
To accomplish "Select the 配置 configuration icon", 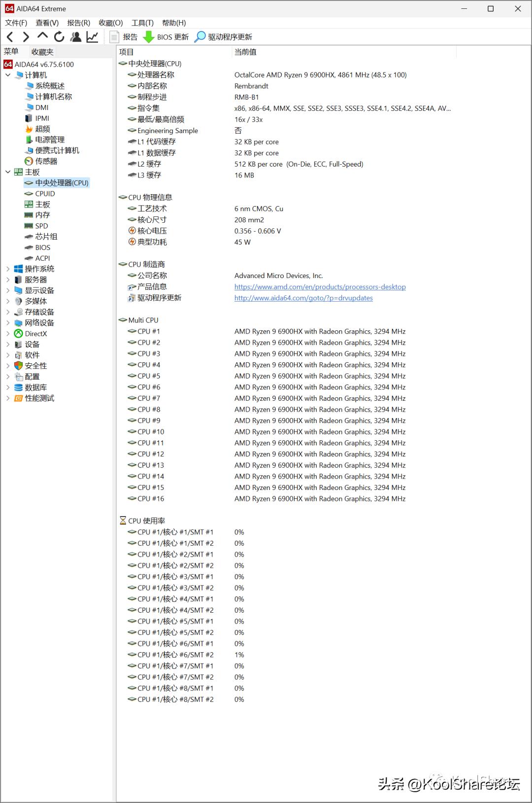I will [19, 377].
